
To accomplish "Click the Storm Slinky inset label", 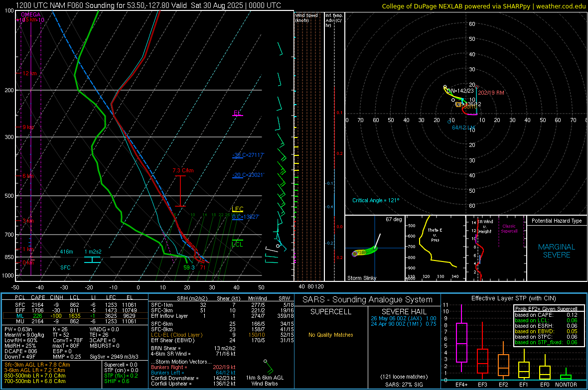I will click(361, 278).
